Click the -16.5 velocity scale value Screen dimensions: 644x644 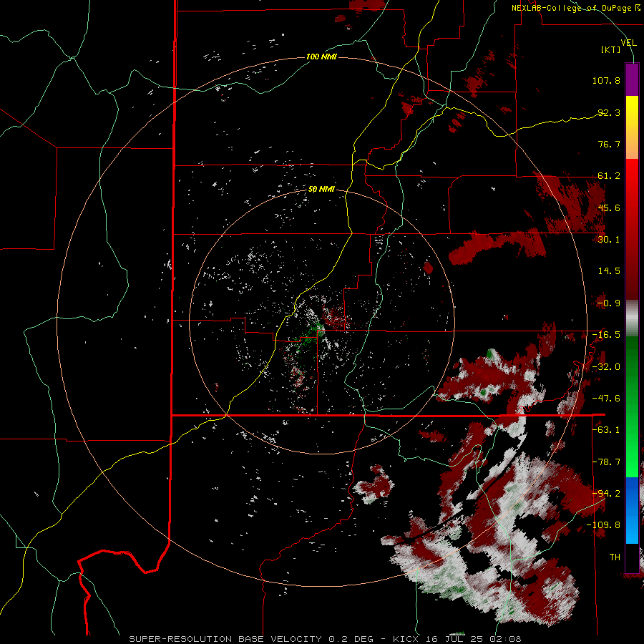click(x=606, y=335)
